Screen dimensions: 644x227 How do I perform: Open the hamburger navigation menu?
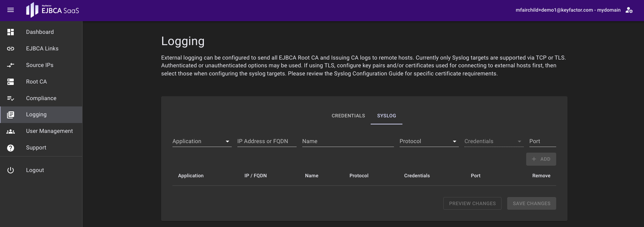tap(11, 10)
